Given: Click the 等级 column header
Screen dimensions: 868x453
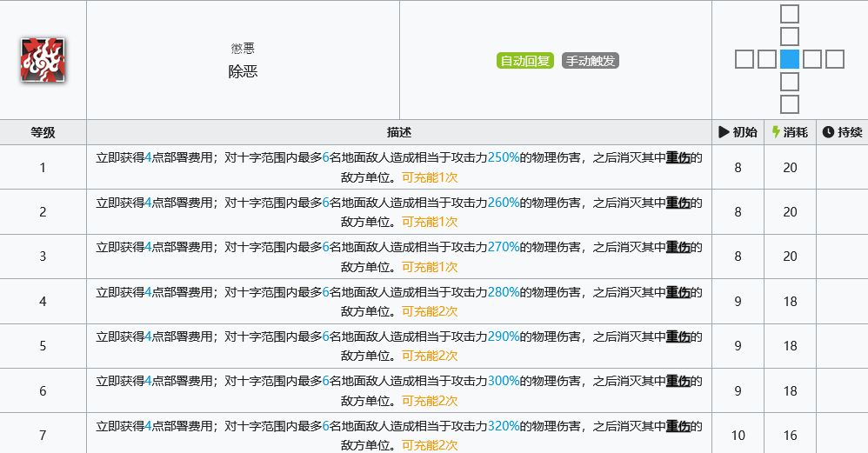Looking at the screenshot, I should 43,132.
